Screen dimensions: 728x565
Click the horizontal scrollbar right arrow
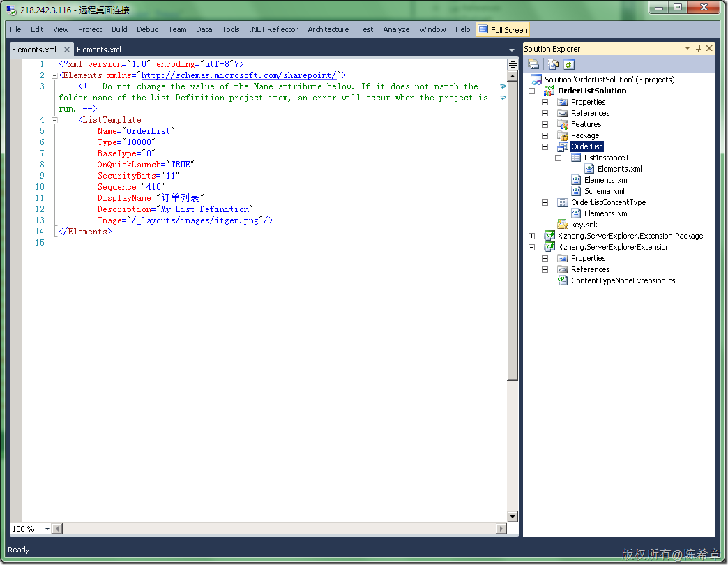(x=501, y=529)
